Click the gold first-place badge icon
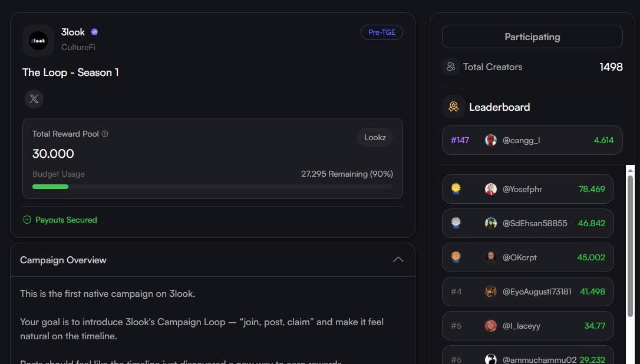Viewport: 640px width, 364px height. pos(456,189)
